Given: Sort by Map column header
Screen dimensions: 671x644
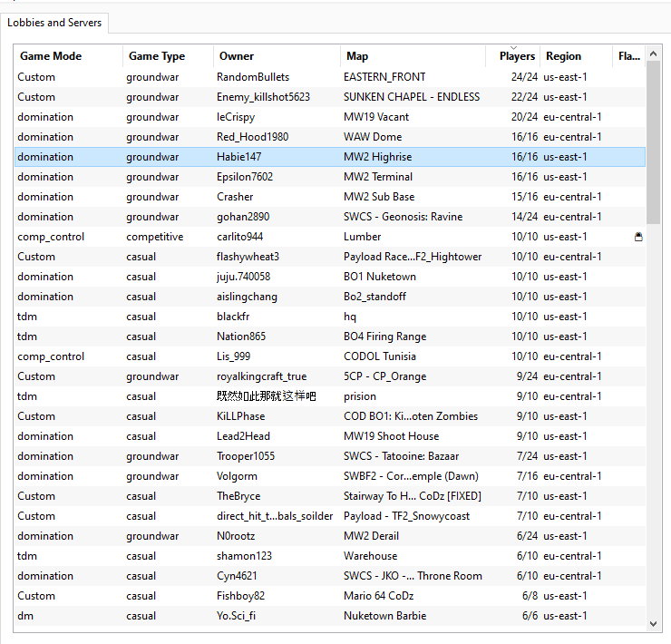Looking at the screenshot, I should tap(413, 56).
